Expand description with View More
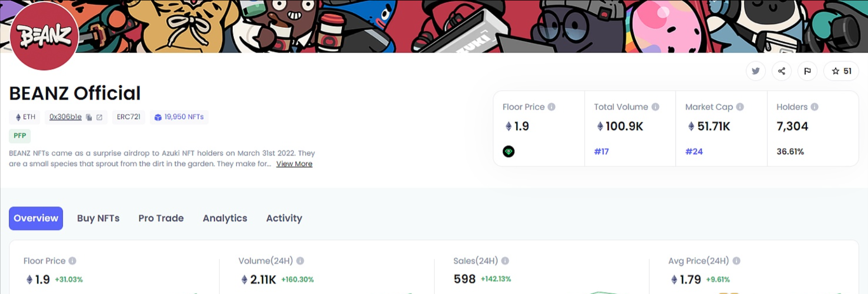Screen dimensions: 868x294 [x=294, y=164]
